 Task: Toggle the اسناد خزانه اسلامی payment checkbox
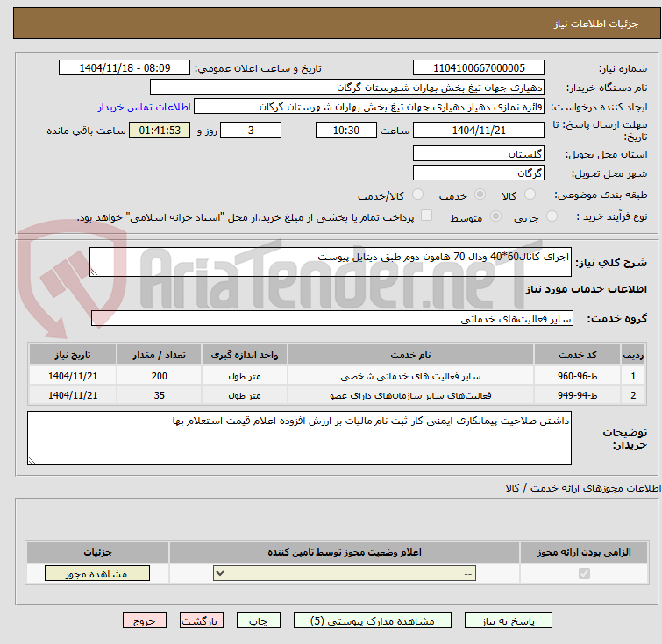426,216
